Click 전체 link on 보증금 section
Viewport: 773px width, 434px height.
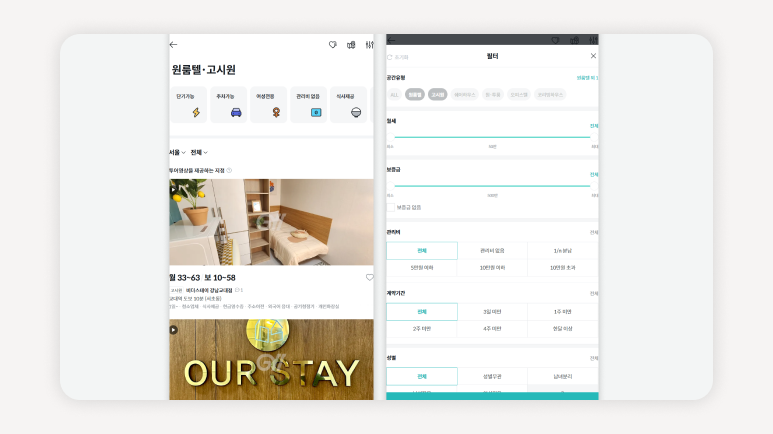594,175
